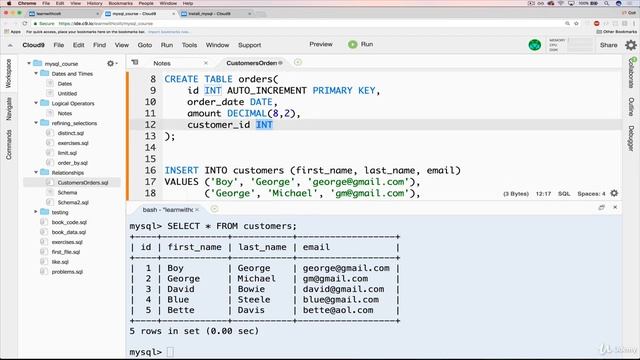
Task: Open the Edit menu in Cloud9
Action: [x=78, y=45]
